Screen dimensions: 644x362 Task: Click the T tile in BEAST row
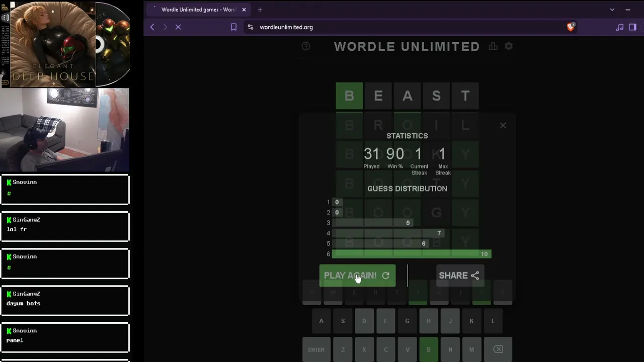pyautogui.click(x=465, y=96)
